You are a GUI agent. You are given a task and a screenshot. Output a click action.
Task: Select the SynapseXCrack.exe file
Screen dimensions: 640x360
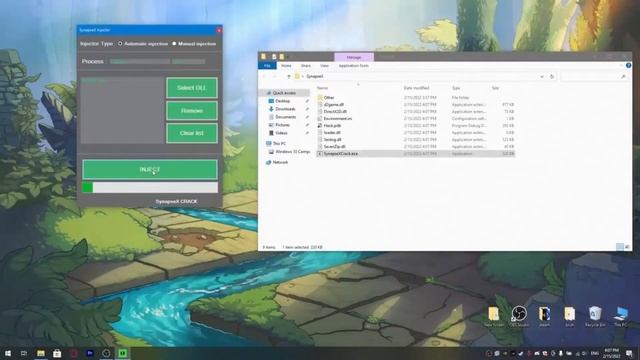click(x=416, y=153)
